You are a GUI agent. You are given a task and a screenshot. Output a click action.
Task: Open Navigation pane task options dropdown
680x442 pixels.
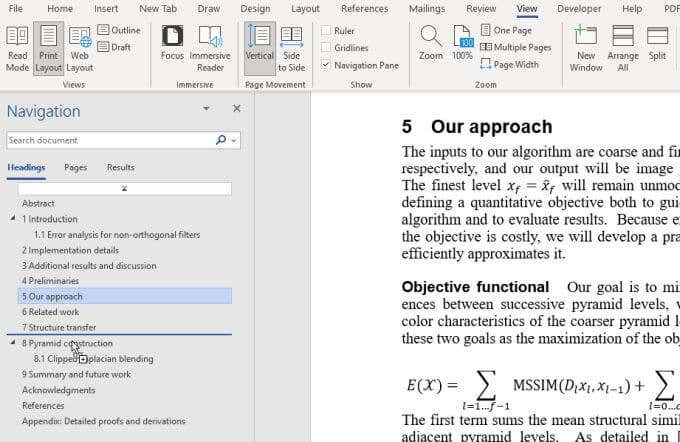(206, 108)
